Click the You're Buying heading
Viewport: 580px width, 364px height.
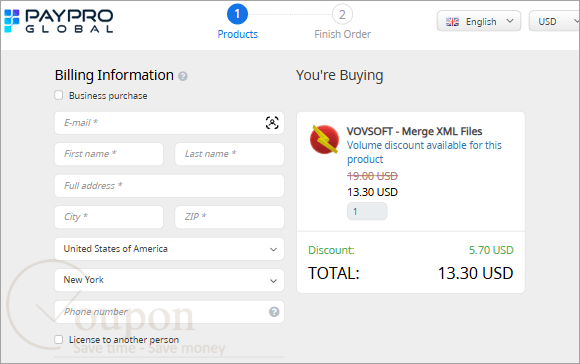pos(339,75)
